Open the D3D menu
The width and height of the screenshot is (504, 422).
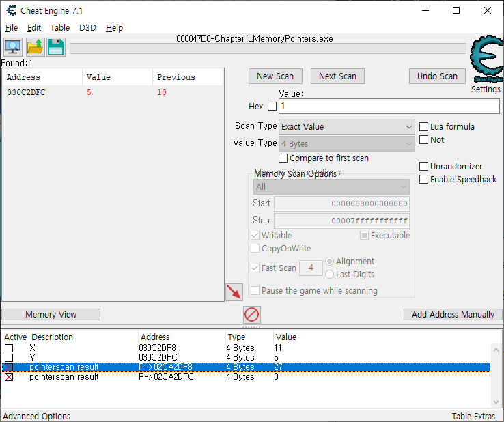[x=87, y=27]
